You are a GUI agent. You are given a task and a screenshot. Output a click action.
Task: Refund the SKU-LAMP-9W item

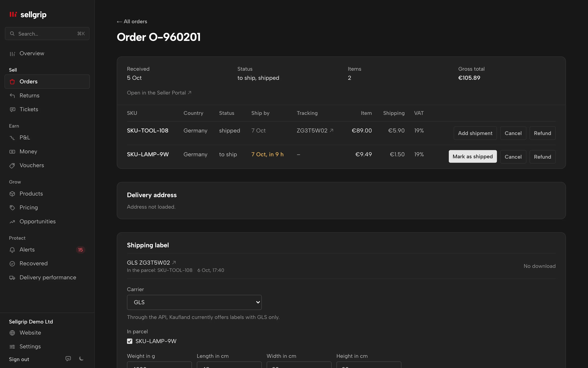point(542,157)
